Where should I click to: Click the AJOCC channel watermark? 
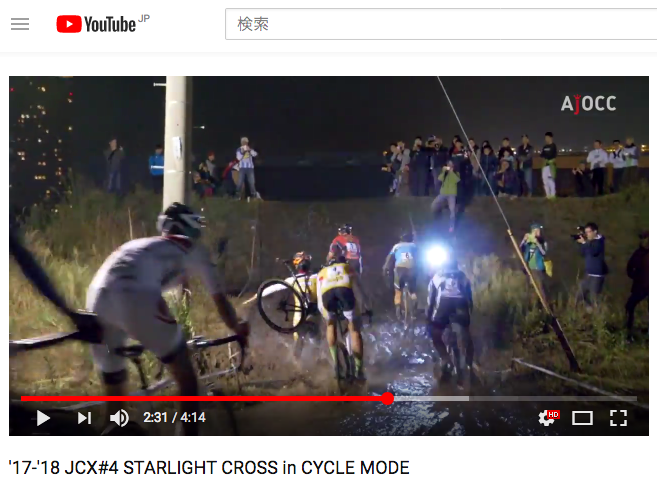[588, 104]
